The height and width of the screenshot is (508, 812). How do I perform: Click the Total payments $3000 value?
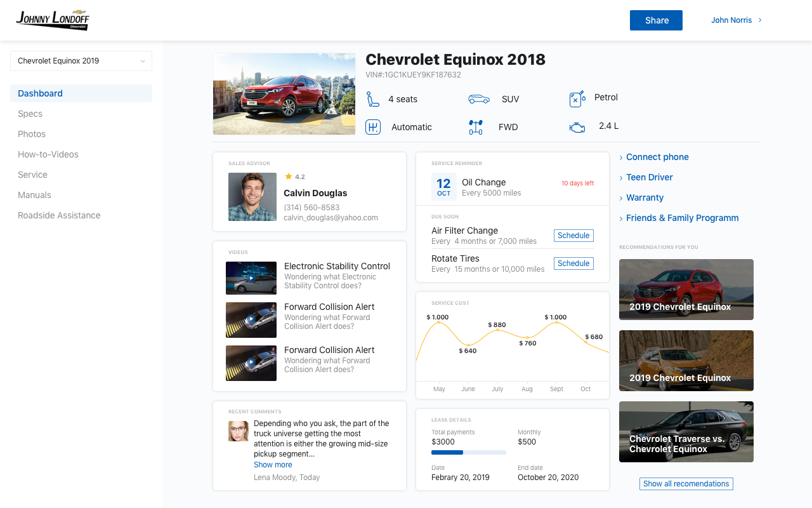coord(443,442)
